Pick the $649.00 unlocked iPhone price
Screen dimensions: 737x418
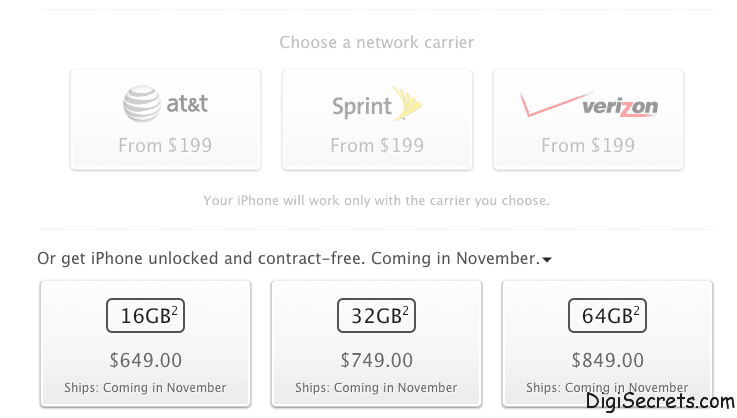click(x=145, y=359)
